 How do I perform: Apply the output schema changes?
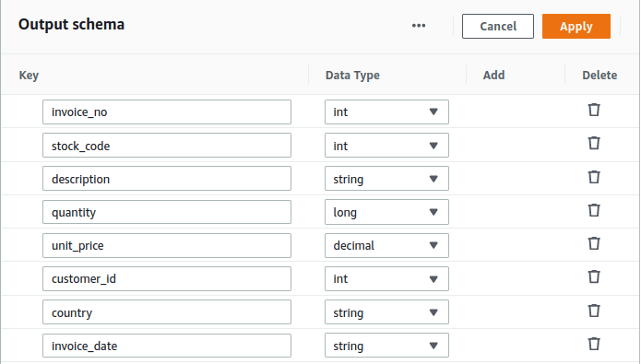click(576, 26)
